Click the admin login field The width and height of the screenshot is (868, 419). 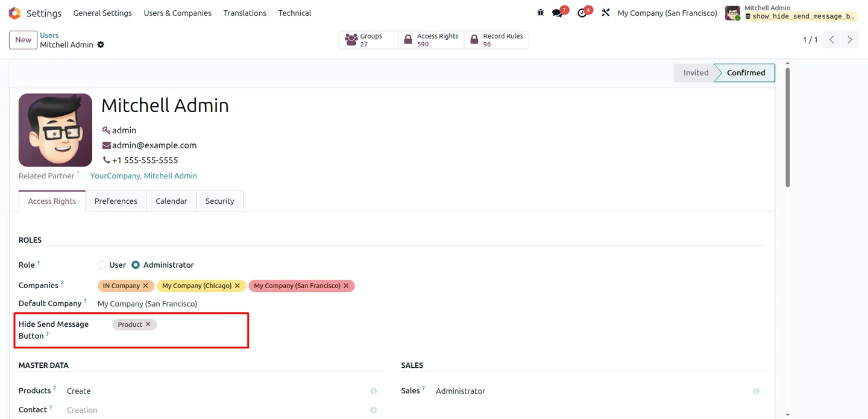click(x=124, y=130)
